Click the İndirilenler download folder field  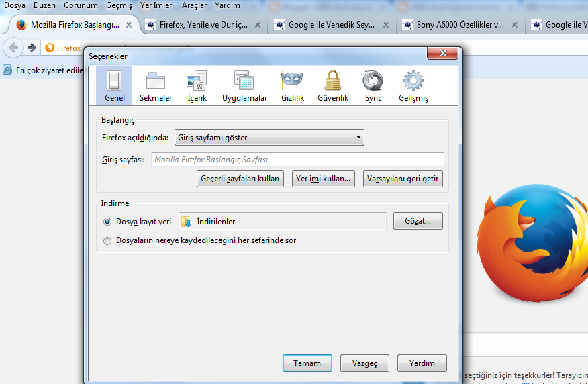click(283, 222)
